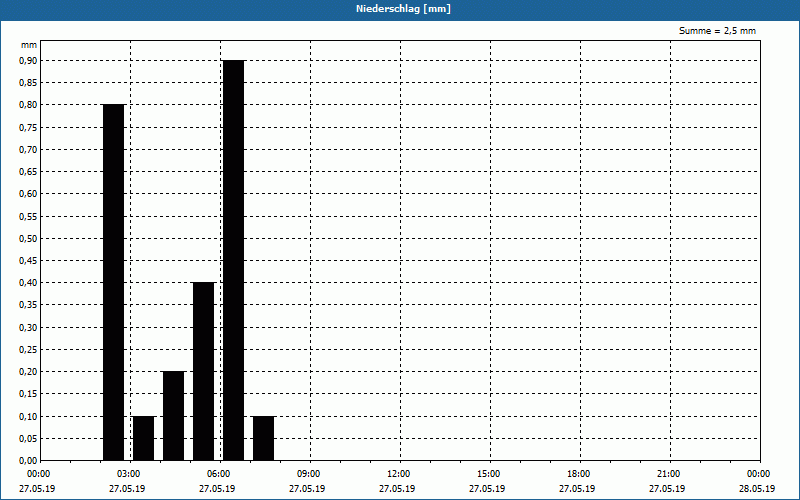Click the 0,35 y-axis label

click(x=28, y=305)
